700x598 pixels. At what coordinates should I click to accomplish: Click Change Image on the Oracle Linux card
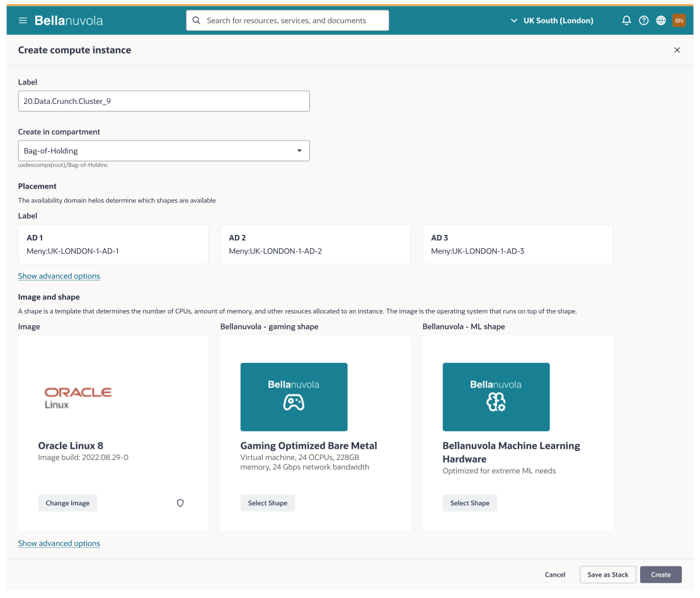67,503
